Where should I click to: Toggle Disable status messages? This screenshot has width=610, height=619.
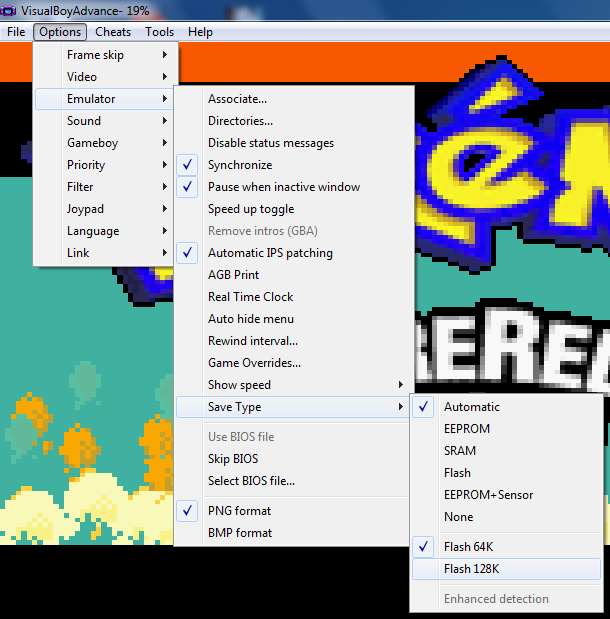[x=293, y=143]
